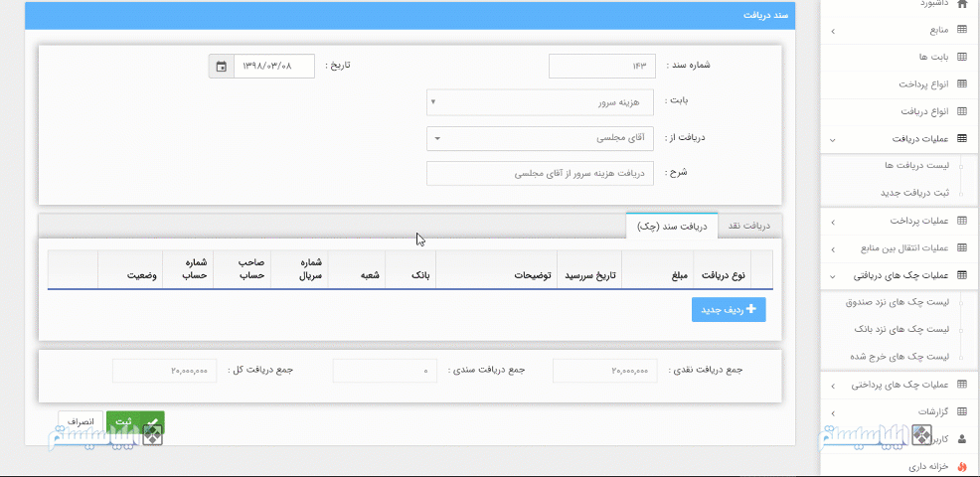Click the table icon next to عملیات چک های پرداختی

962,386
